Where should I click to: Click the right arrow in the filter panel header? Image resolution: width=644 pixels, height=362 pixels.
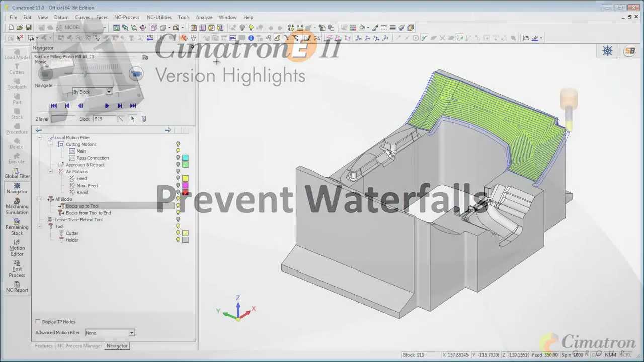coord(168,130)
